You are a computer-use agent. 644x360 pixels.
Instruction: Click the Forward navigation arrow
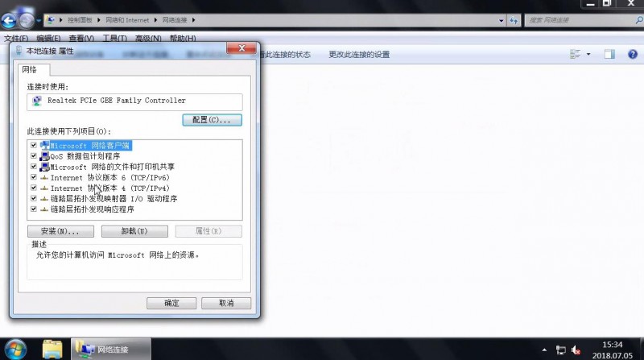[x=27, y=21]
